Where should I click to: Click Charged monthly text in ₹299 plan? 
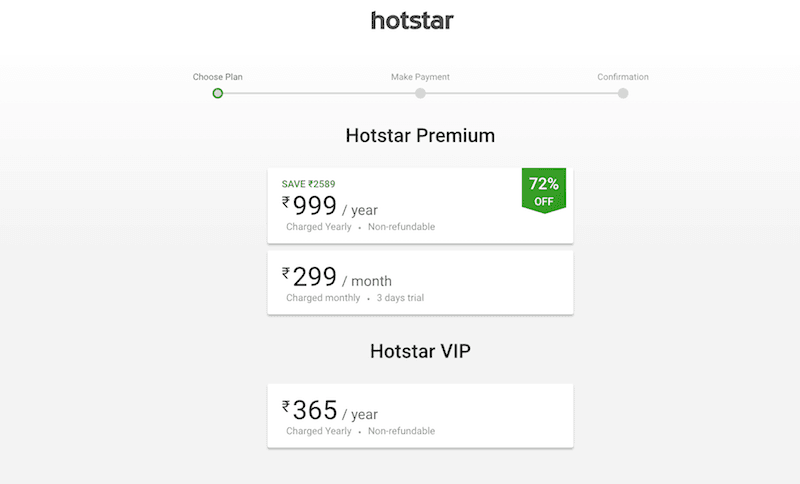click(x=323, y=298)
